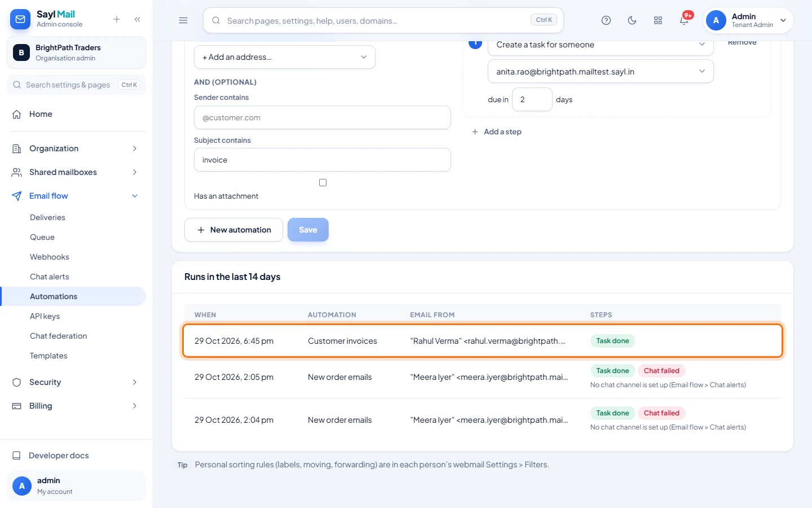Click the Billing card icon
This screenshot has height=508, width=812.
pyautogui.click(x=17, y=406)
